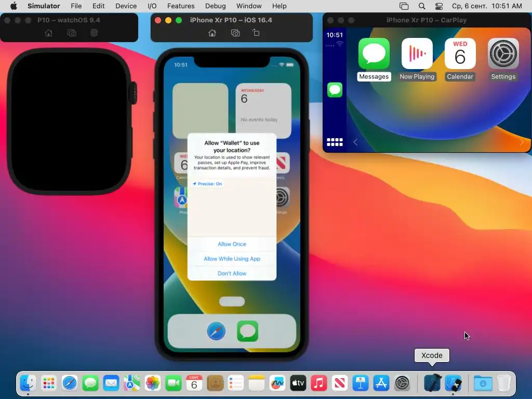
Task: Tap Don't Allow in Wallet alert
Action: pos(232,273)
